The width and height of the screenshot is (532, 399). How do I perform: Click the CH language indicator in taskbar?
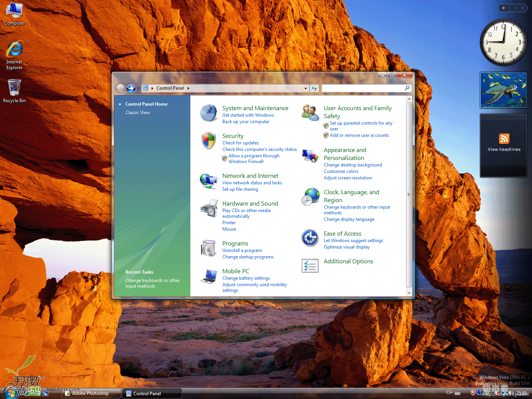(x=450, y=393)
